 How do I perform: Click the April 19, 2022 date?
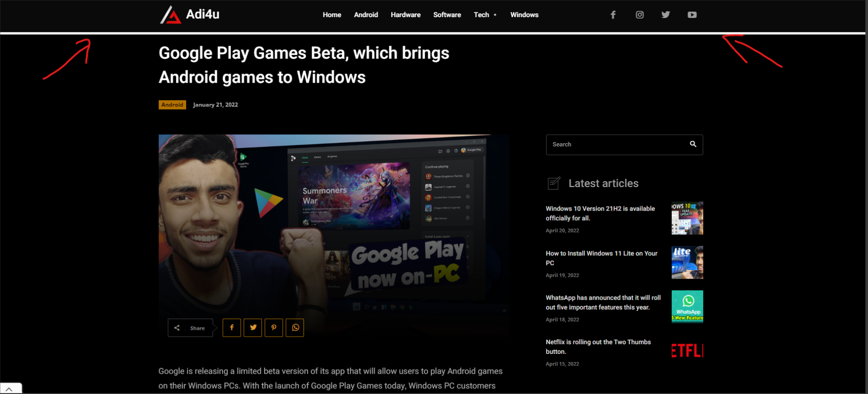click(x=562, y=275)
